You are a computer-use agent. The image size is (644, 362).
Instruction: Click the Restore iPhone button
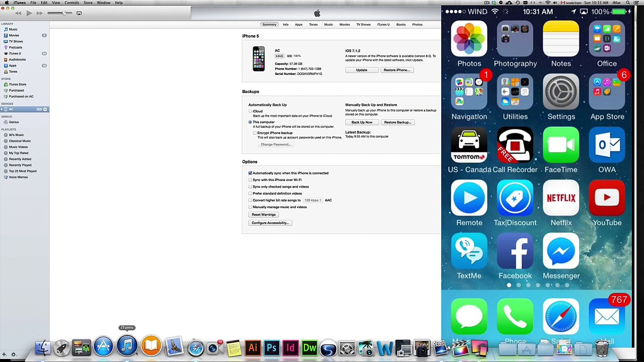coord(397,70)
